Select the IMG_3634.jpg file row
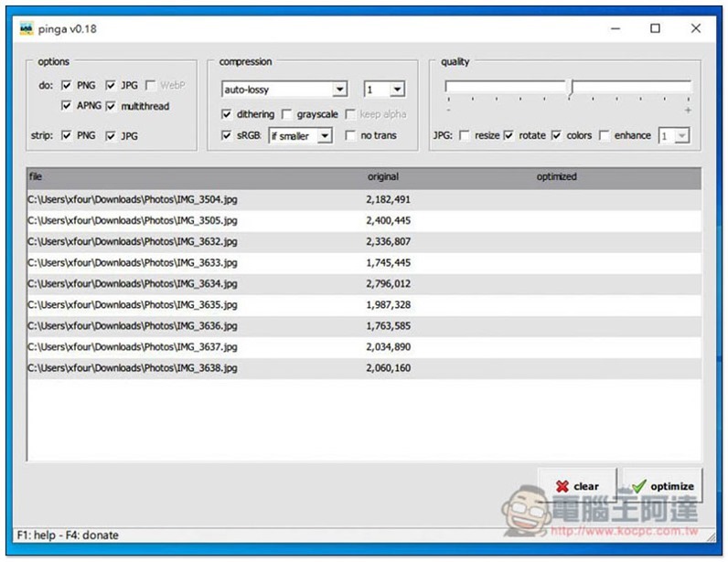 tap(364, 283)
